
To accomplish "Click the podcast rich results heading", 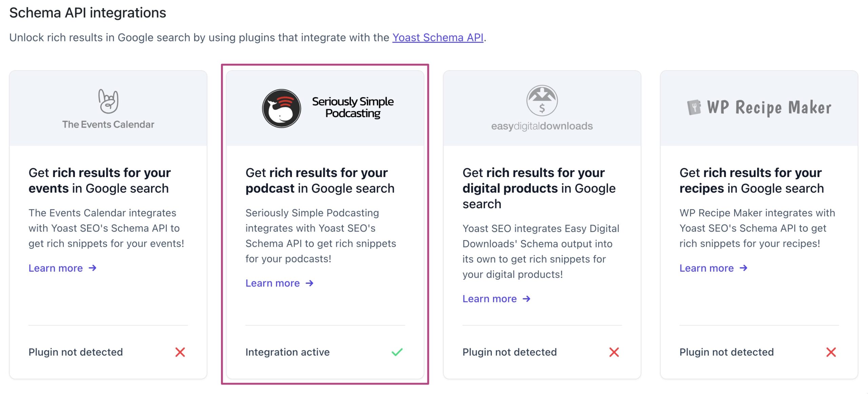I will click(x=320, y=180).
